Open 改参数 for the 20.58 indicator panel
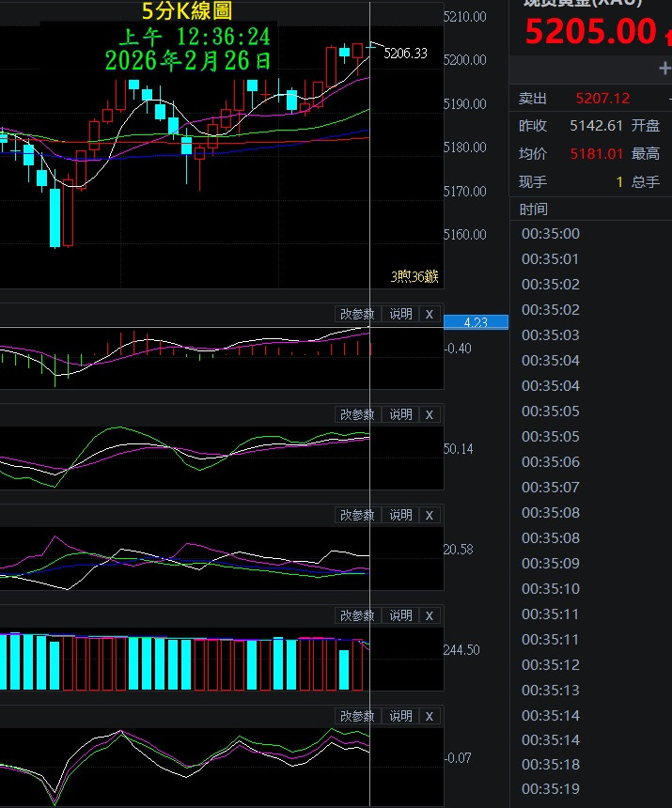Screen dimensions: 672x808 coord(357,515)
